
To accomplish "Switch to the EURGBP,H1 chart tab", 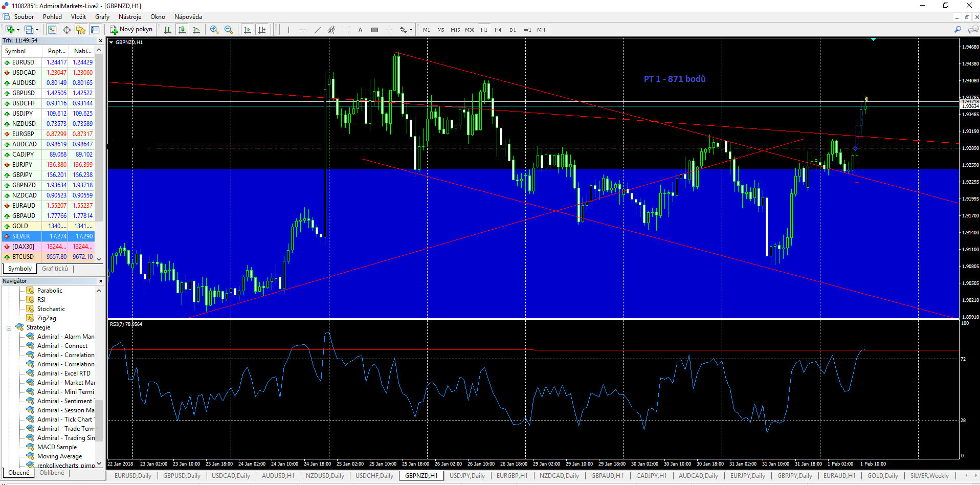I will point(511,476).
